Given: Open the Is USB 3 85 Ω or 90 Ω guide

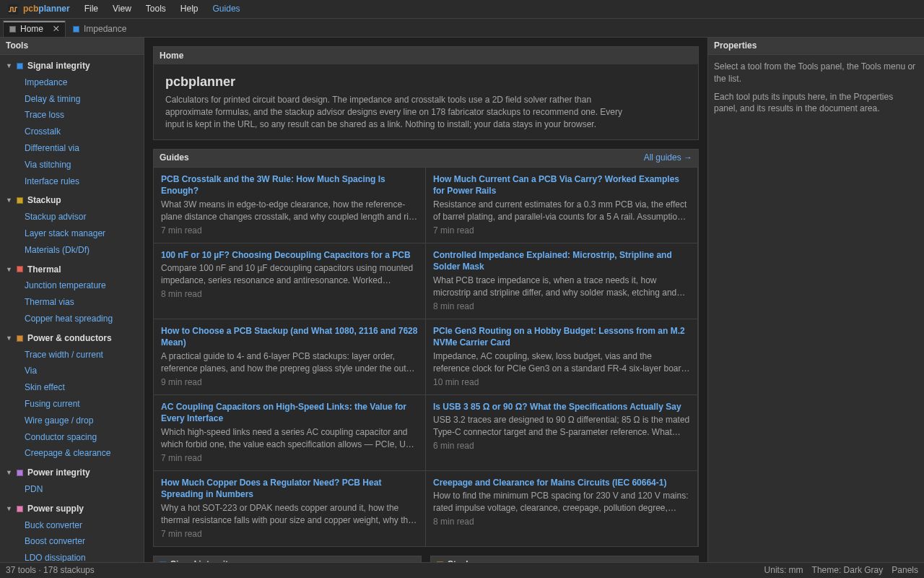Looking at the screenshot, I should pos(557,407).
